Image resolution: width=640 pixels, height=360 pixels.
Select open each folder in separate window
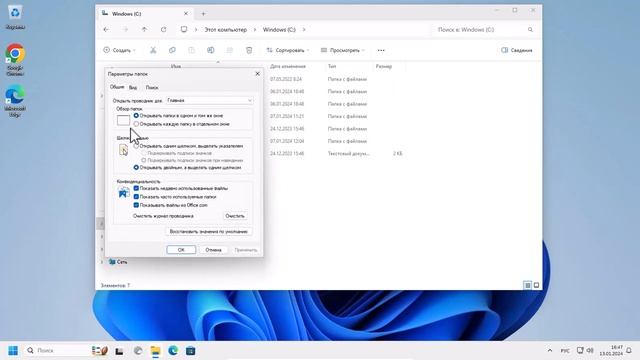point(136,124)
